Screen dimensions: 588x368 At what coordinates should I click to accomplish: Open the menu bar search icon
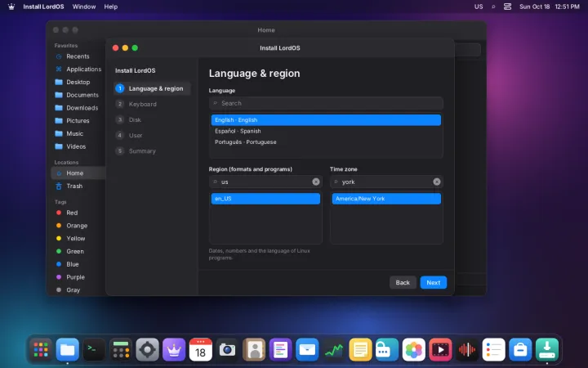(x=493, y=7)
